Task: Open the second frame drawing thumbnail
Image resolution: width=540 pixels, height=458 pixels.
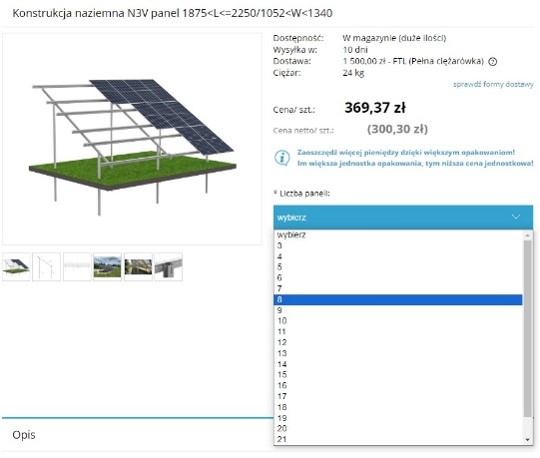Action: click(x=46, y=267)
